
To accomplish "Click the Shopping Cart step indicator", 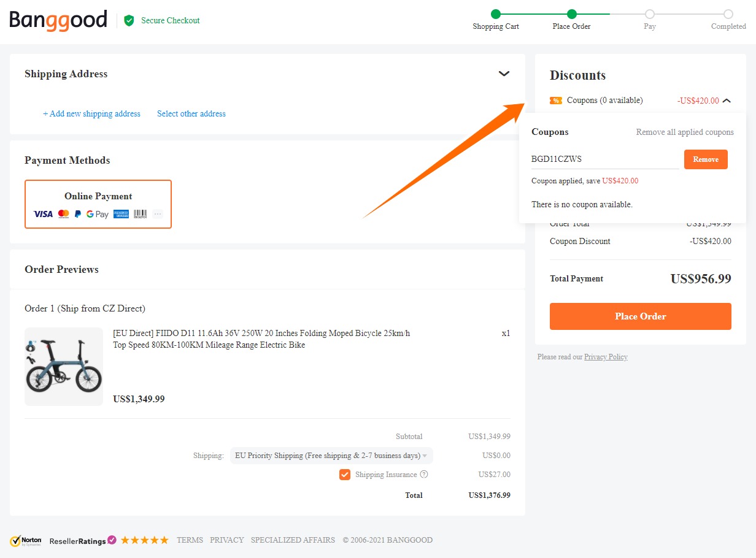I will [496, 20].
